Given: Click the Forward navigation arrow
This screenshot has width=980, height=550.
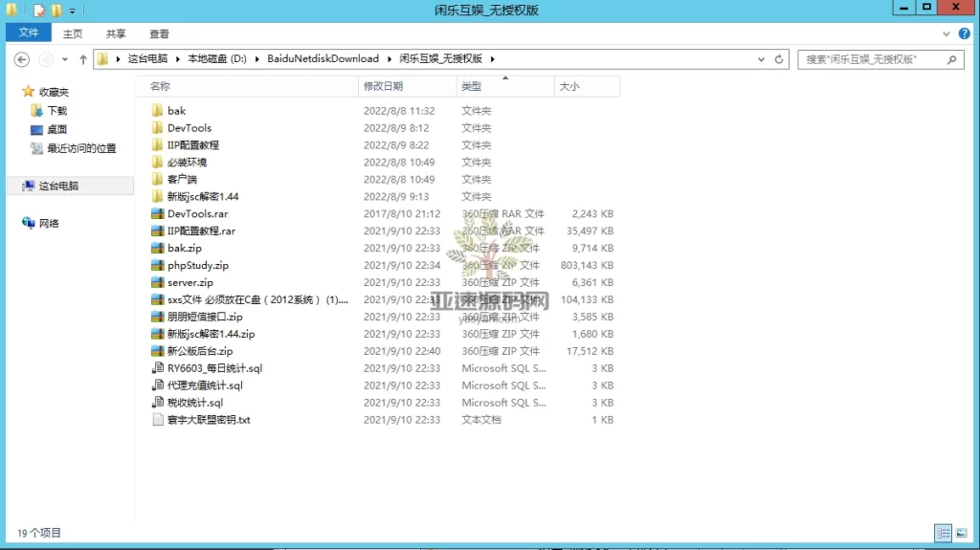Looking at the screenshot, I should (46, 59).
